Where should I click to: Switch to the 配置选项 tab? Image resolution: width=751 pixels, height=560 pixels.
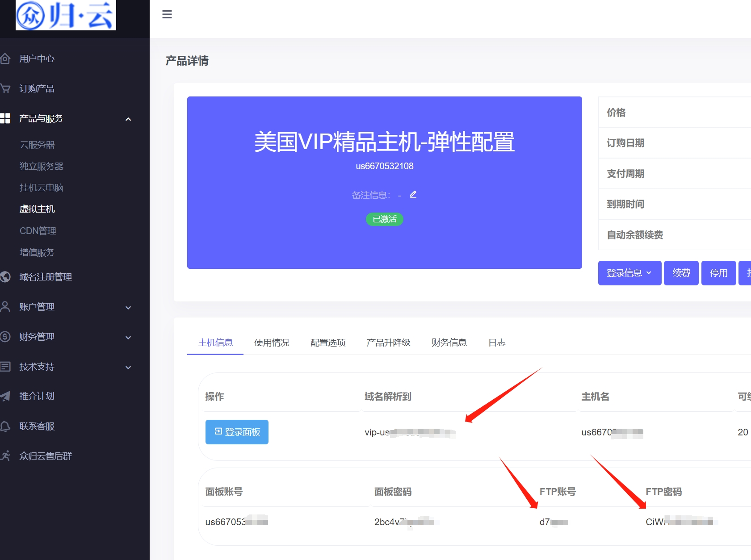pos(328,343)
